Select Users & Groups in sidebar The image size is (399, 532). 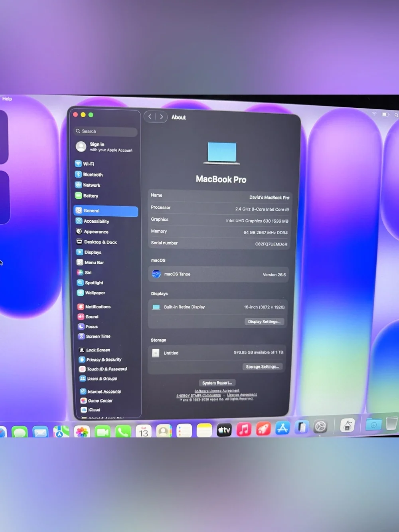[99, 378]
